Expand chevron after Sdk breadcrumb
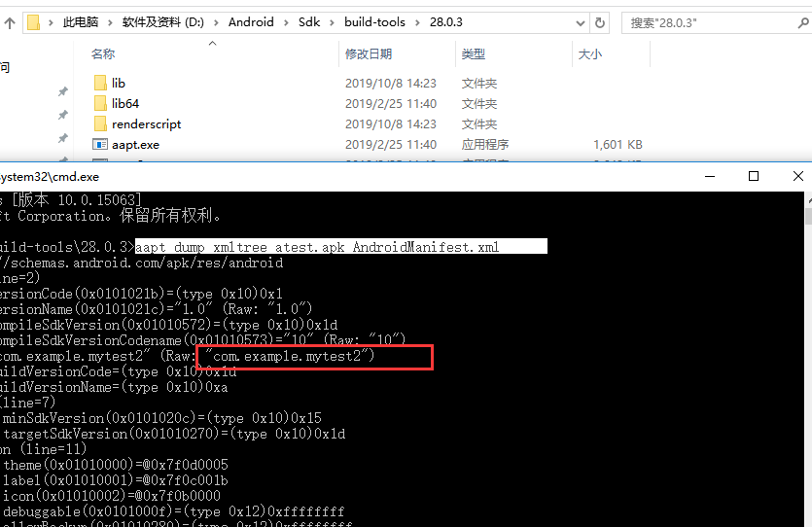Screen dimensions: 812x527 (x=333, y=22)
